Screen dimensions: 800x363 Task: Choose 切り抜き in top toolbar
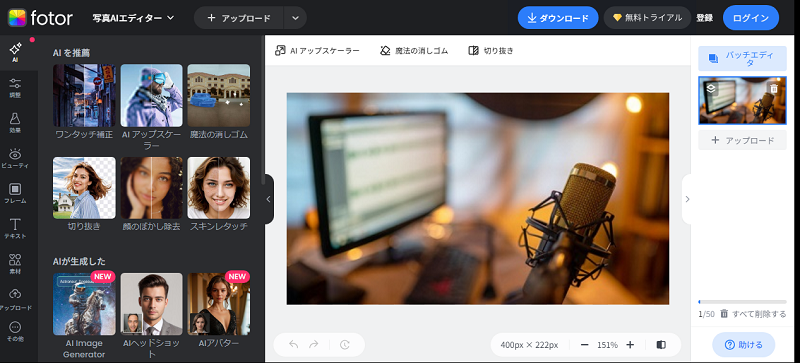point(491,51)
